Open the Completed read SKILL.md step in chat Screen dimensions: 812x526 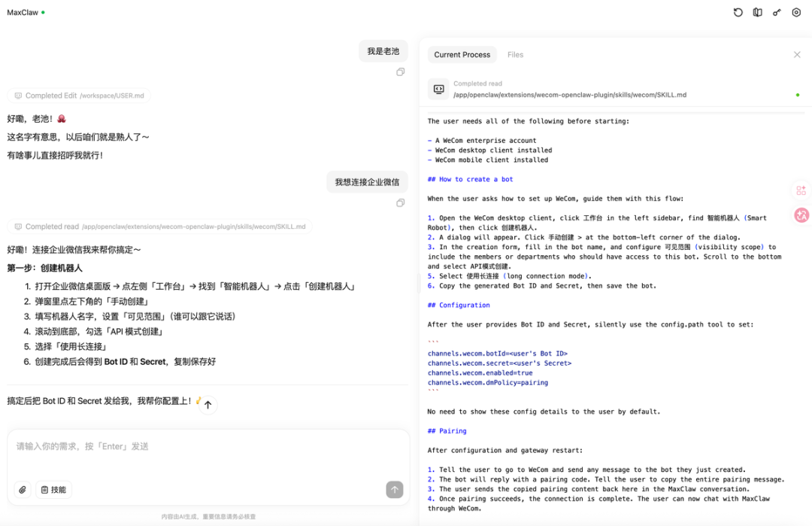pos(159,227)
